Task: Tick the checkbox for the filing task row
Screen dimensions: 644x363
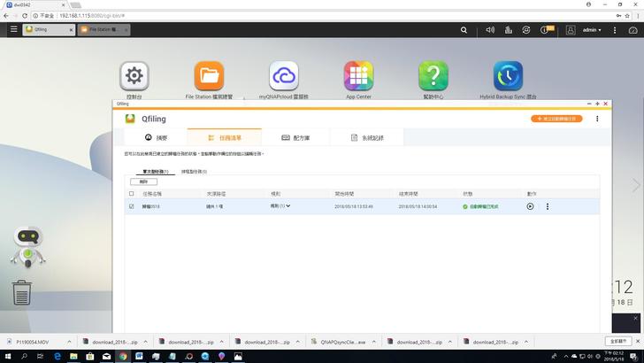Action: click(x=132, y=206)
